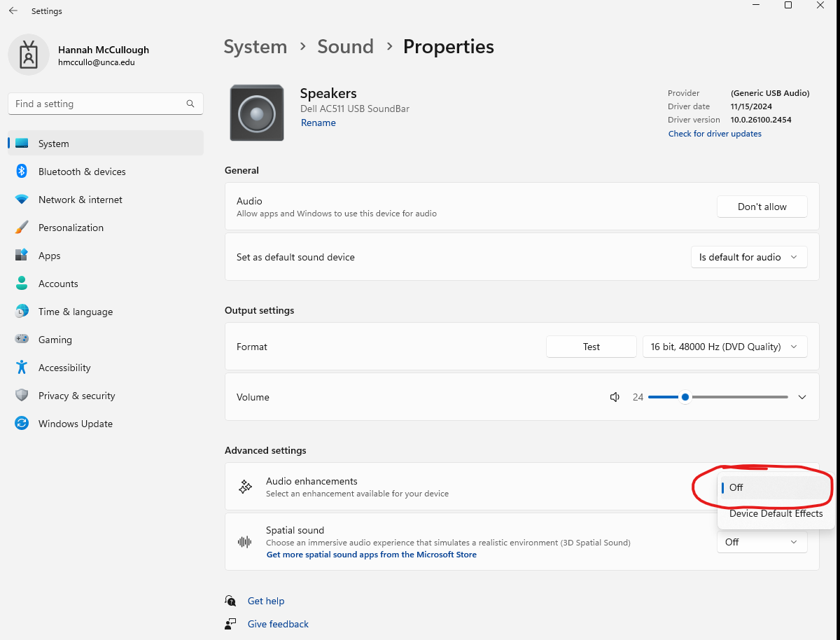Open Personalization settings
The height and width of the screenshot is (640, 840).
click(x=72, y=227)
